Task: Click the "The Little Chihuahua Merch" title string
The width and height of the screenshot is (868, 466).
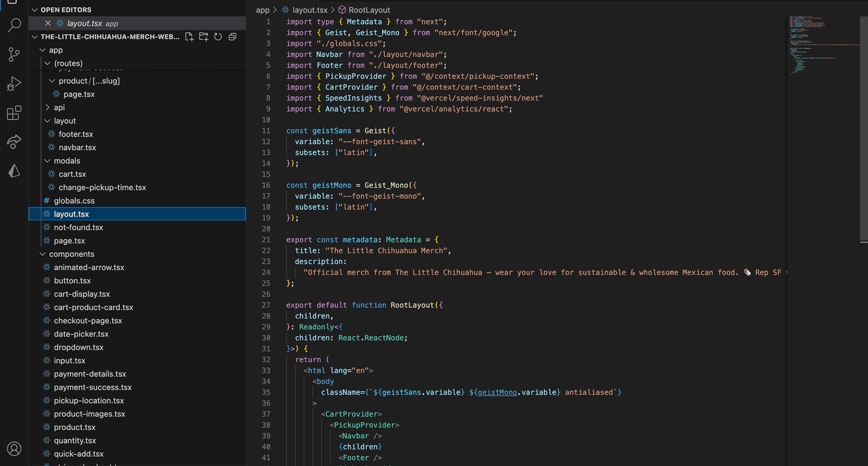Action: pos(386,251)
